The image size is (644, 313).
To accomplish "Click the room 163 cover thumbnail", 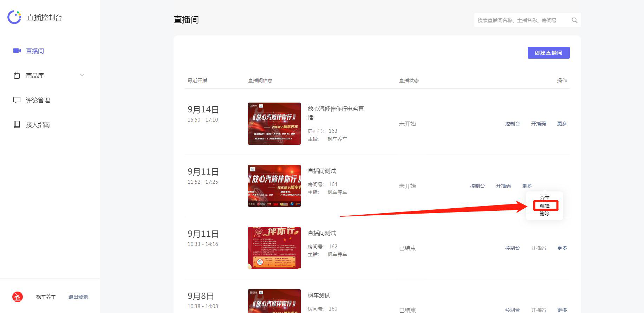I will tap(274, 124).
